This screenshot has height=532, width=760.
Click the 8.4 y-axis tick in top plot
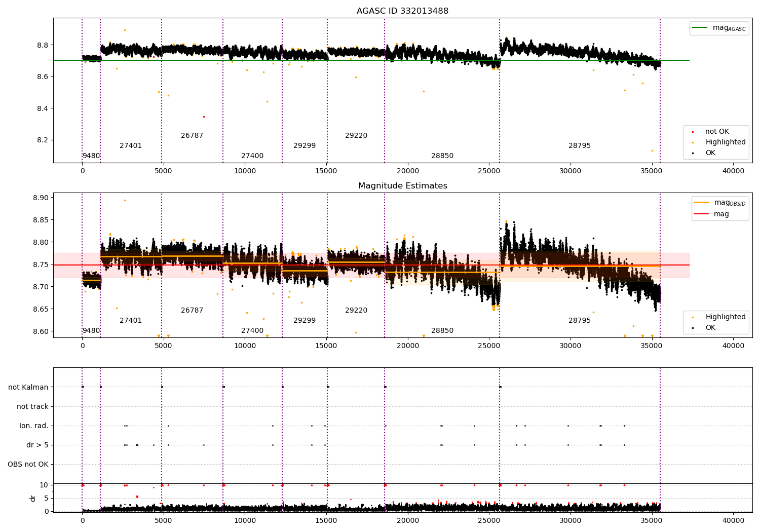pos(42,108)
